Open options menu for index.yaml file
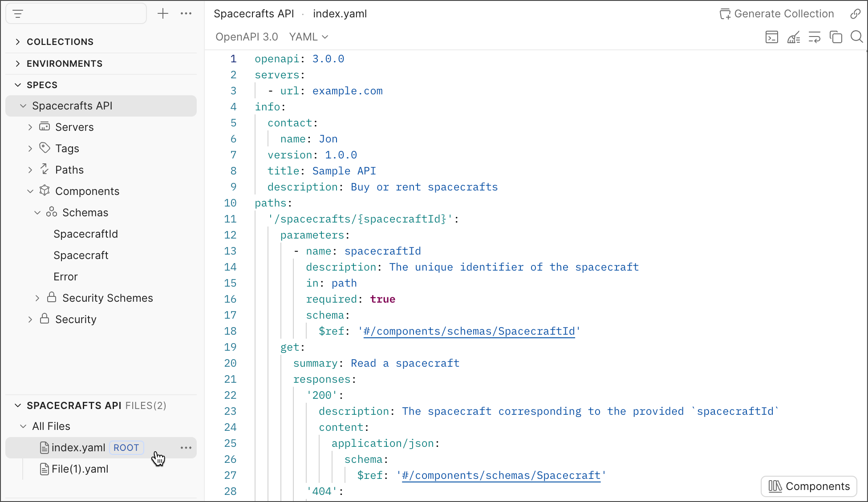 [x=186, y=448]
